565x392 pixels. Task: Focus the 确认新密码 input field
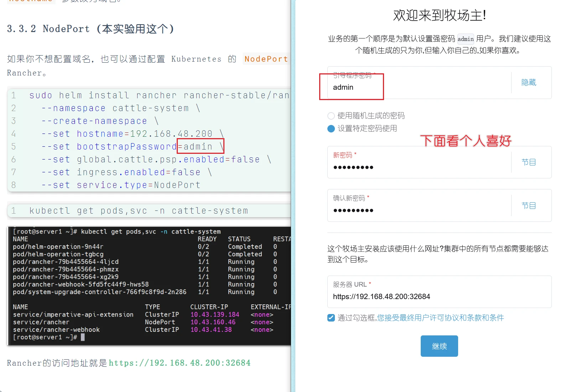point(417,210)
